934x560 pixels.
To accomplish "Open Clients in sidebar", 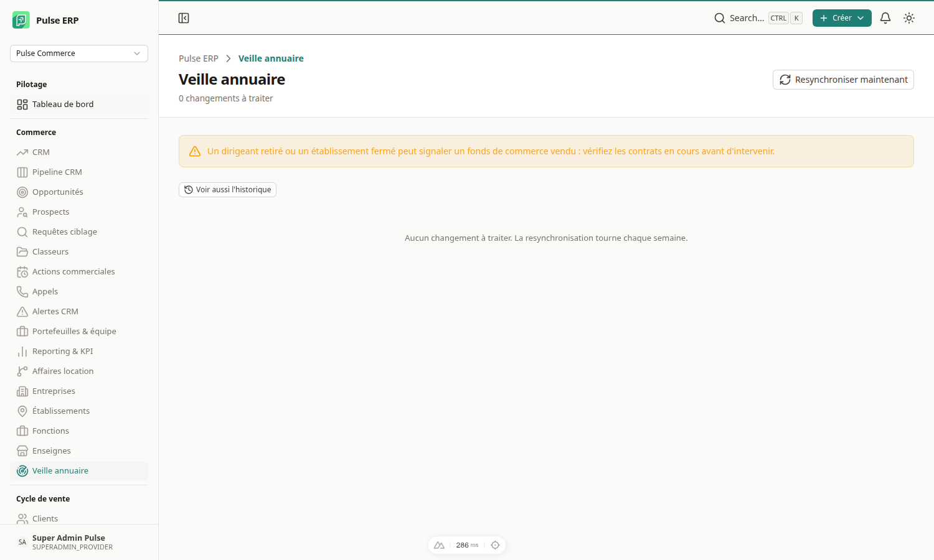I will click(79, 518).
